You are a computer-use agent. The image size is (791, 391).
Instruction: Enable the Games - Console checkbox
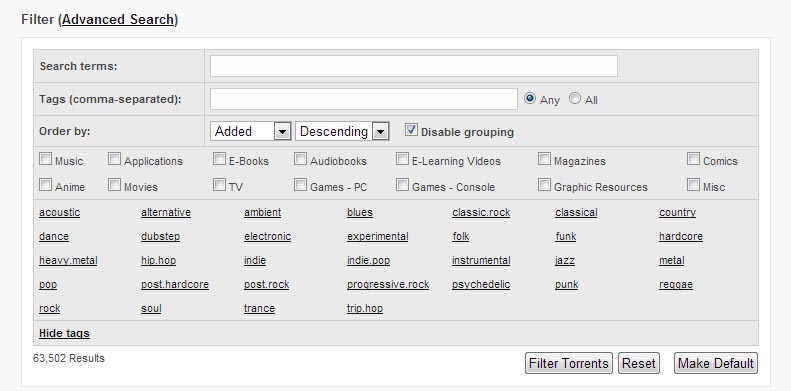click(402, 185)
